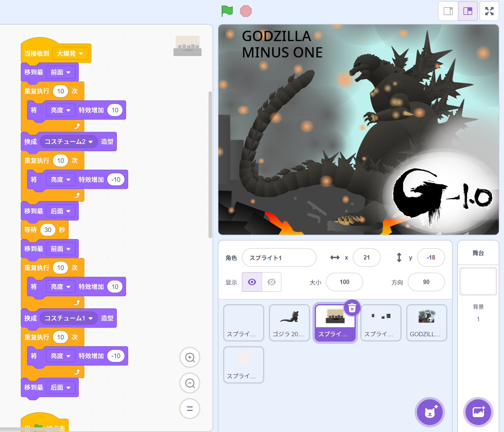Screen dimensions: 504x432
Task: Show the sprite using the eye button
Action: pyautogui.click(x=252, y=282)
